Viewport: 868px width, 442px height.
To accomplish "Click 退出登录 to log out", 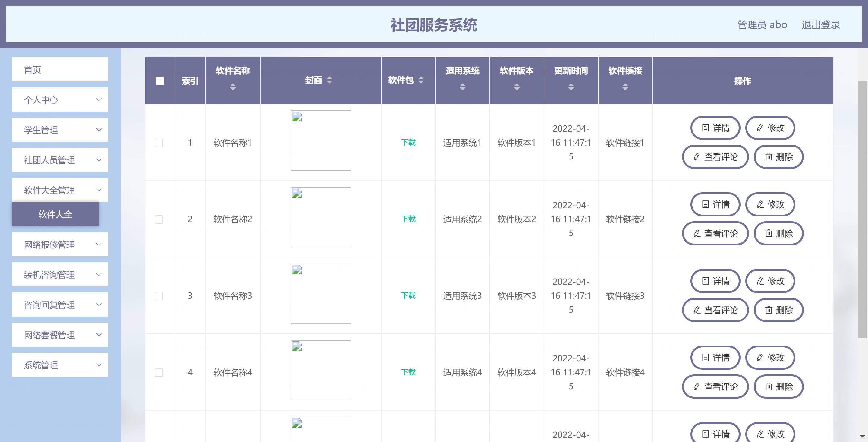I will pyautogui.click(x=820, y=25).
